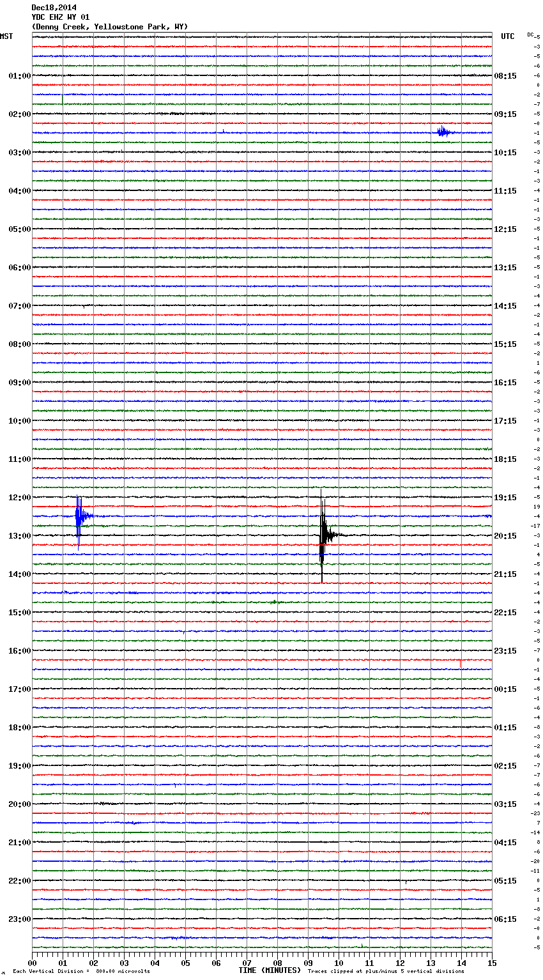Click the 23:15 UTC time label
The height and width of the screenshot is (980, 543).
505,650
